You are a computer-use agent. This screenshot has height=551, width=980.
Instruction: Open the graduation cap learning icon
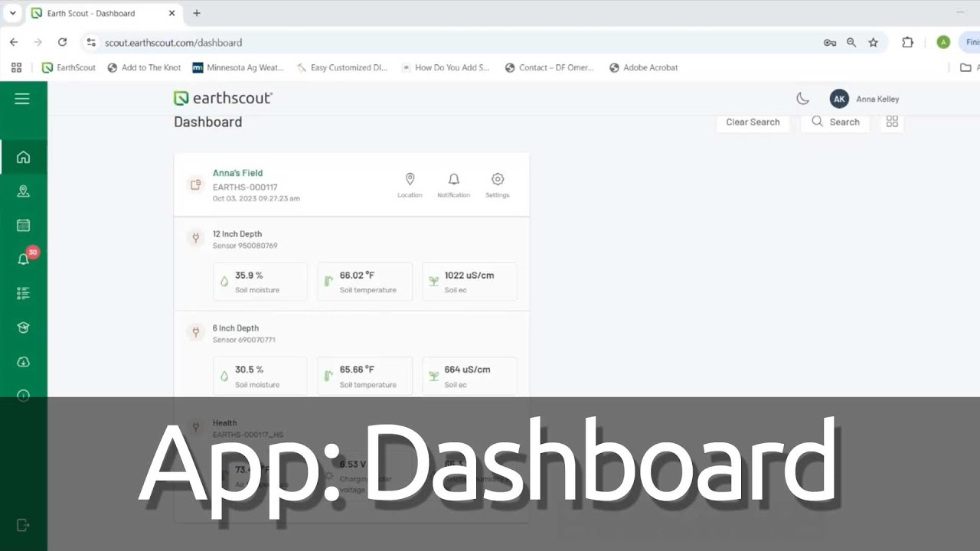click(23, 328)
